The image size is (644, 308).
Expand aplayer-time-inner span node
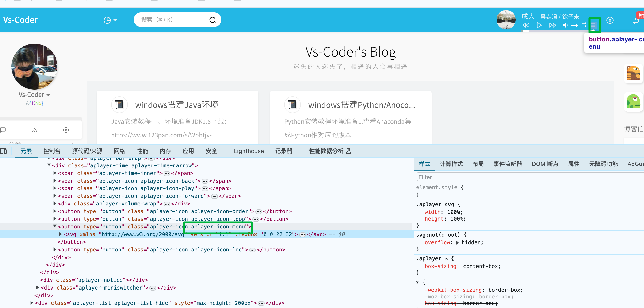point(55,173)
